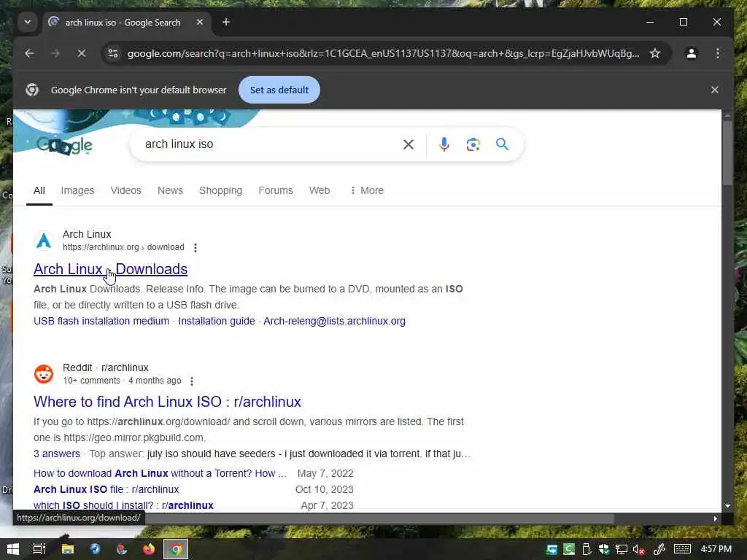The image size is (747, 560).
Task: Open a new tab with plus button
Action: pyautogui.click(x=226, y=22)
